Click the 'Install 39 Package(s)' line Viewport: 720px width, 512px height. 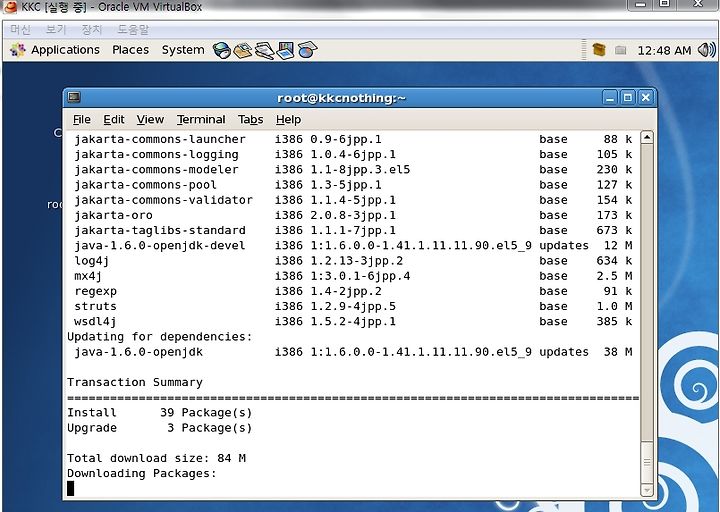pos(160,412)
